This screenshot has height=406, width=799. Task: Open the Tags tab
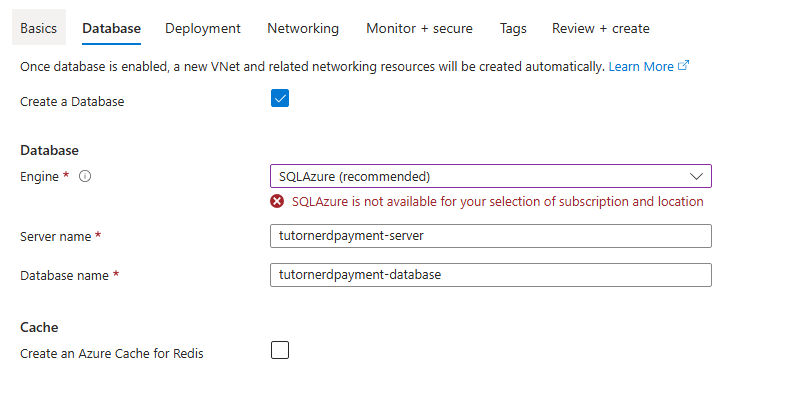pos(513,28)
